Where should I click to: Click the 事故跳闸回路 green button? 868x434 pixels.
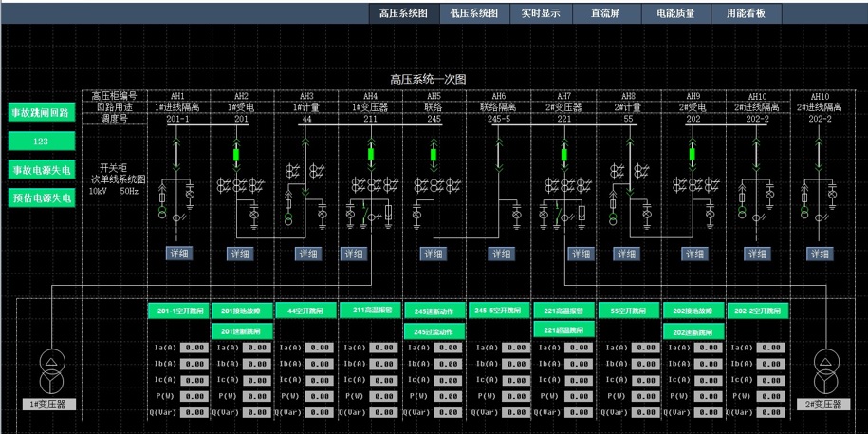[42, 112]
